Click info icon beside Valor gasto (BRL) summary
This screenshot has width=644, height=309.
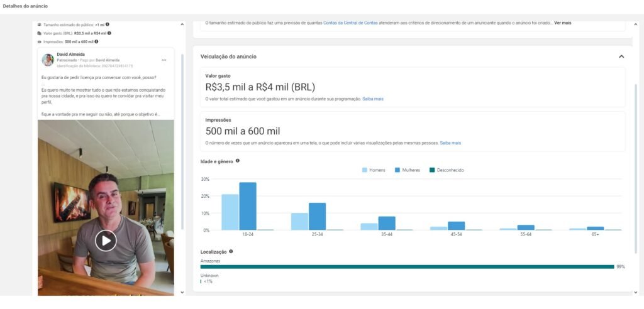pyautogui.click(x=109, y=33)
